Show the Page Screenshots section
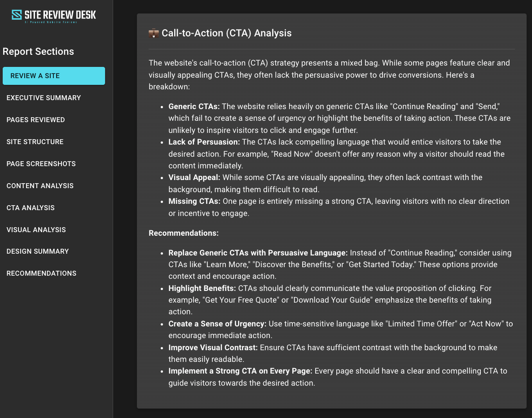Screen dimensions: 532x418 (x=41, y=164)
